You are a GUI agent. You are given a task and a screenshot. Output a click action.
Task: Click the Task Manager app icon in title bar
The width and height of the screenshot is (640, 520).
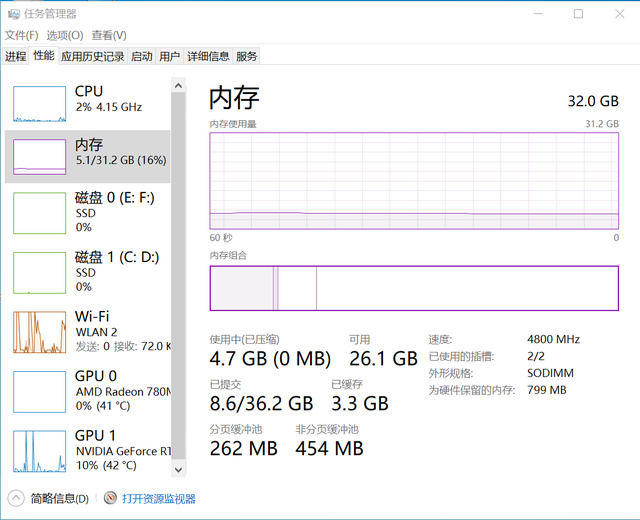tap(12, 14)
